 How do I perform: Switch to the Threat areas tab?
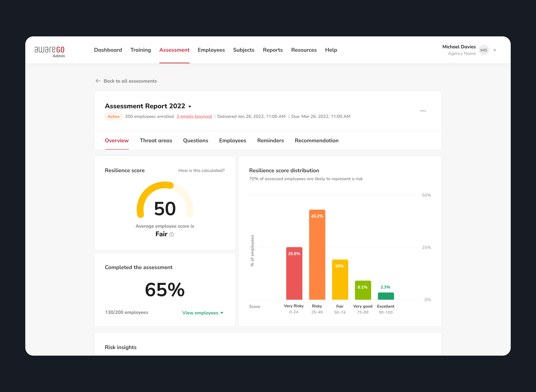(x=156, y=140)
